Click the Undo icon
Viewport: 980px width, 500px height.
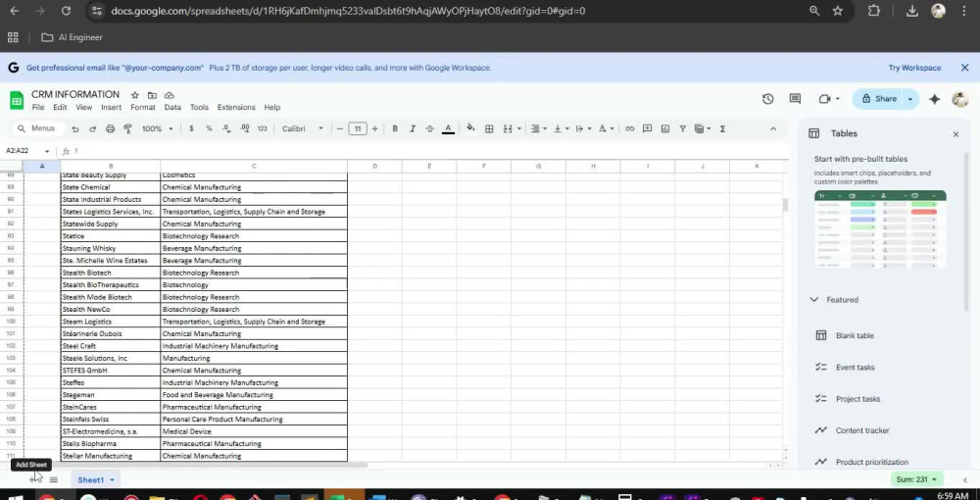pos(75,128)
